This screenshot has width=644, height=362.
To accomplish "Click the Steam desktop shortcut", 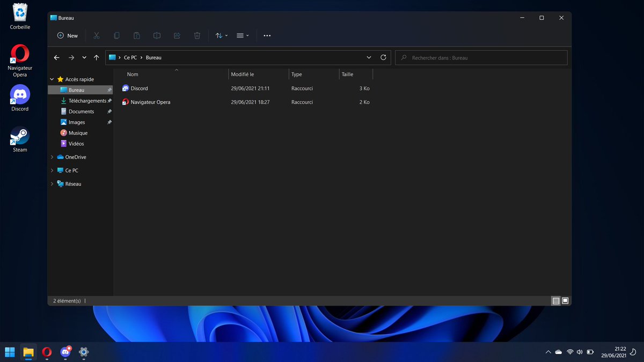I will (20, 139).
